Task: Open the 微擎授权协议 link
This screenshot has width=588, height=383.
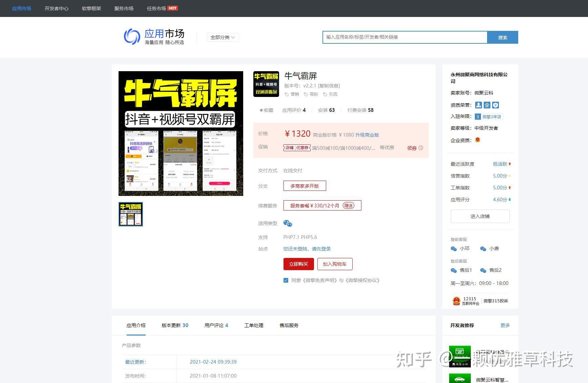Action: point(363,280)
